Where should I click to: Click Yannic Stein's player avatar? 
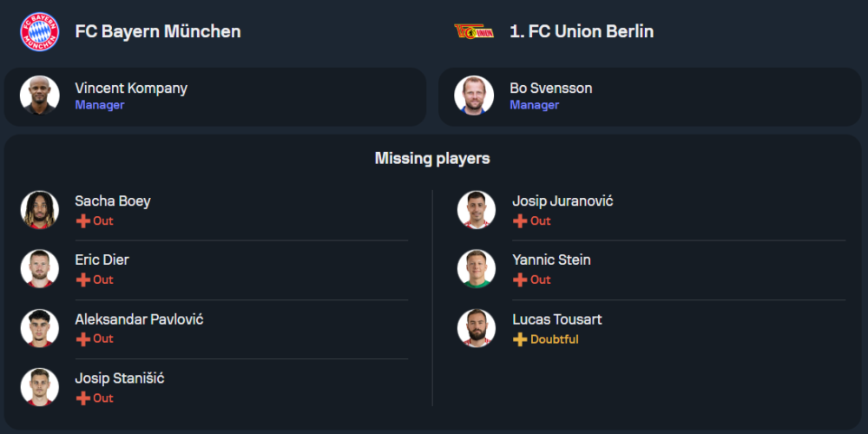(x=477, y=269)
